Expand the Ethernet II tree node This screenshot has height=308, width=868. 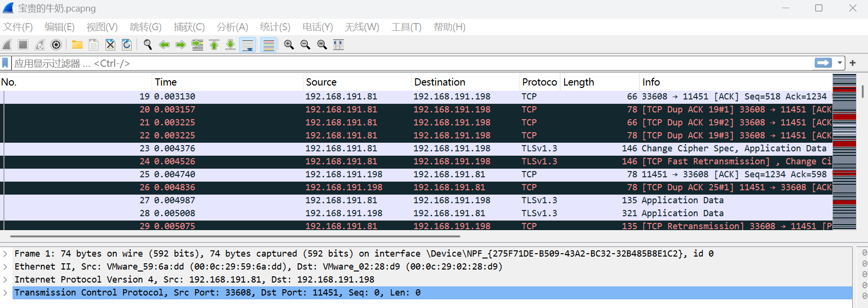click(5, 267)
